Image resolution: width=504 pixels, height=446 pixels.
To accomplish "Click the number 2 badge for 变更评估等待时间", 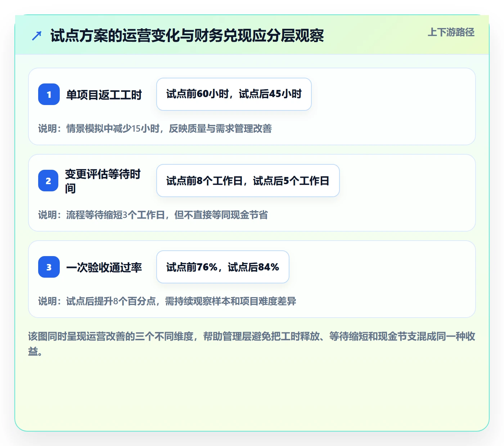I will pos(48,181).
